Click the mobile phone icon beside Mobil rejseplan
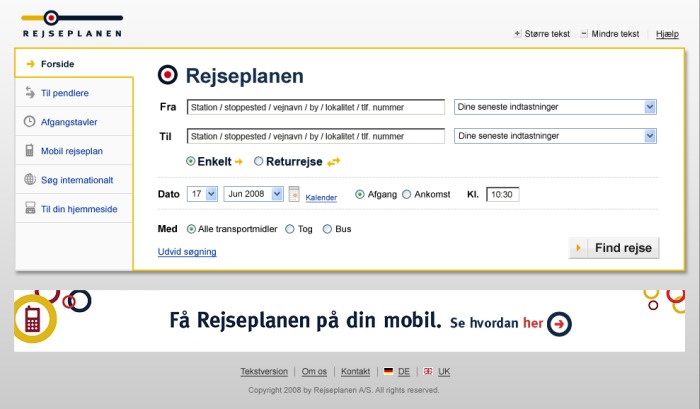This screenshot has width=700, height=409. [29, 150]
